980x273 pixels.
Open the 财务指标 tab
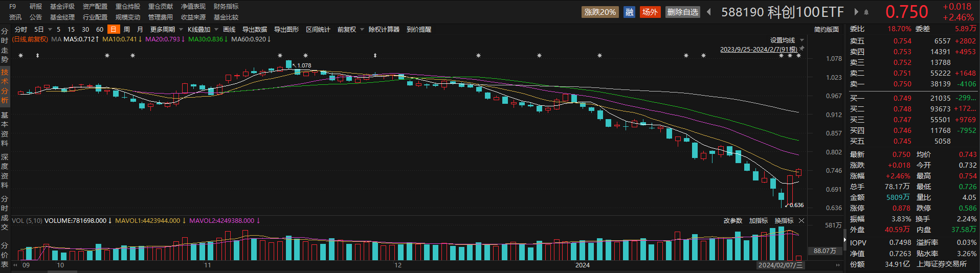226,7
